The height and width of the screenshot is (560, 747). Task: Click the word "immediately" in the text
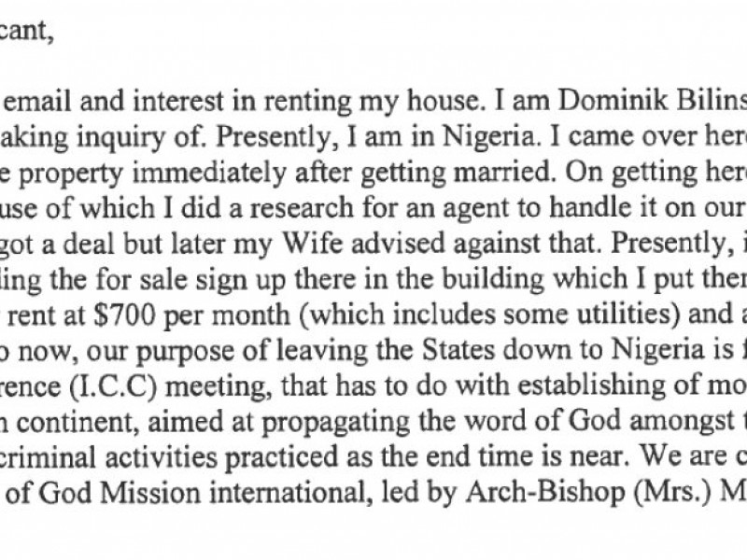point(208,173)
